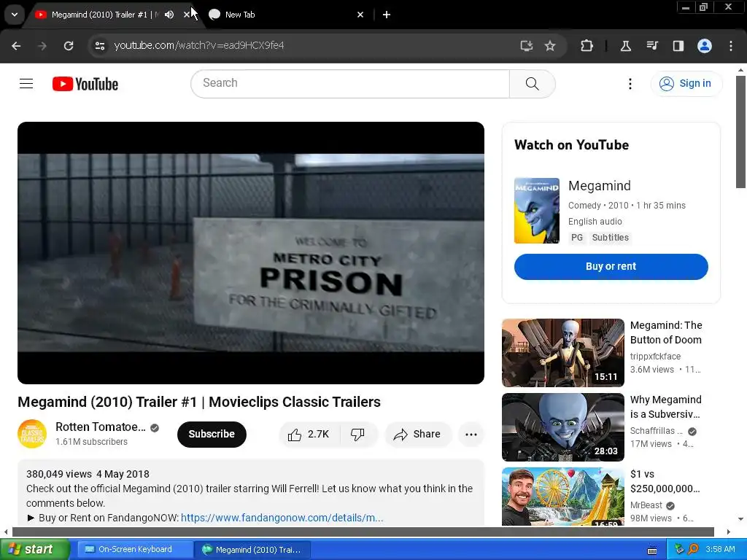The width and height of the screenshot is (747, 560).
Task: Close the Megamind trailer tab
Action: pyautogui.click(x=186, y=15)
